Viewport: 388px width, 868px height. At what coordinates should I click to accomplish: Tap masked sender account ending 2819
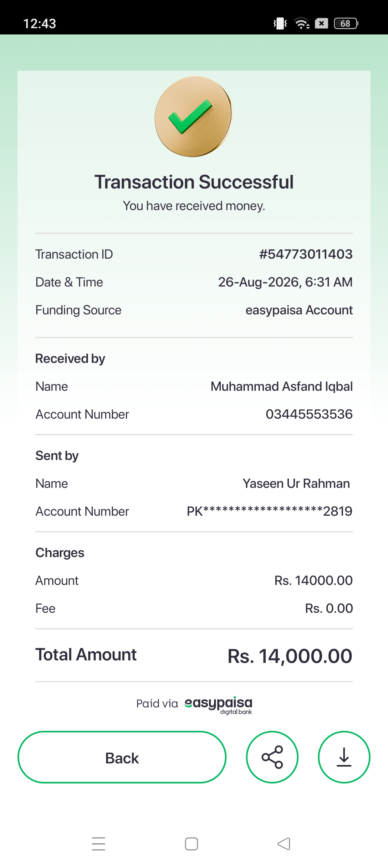[270, 511]
